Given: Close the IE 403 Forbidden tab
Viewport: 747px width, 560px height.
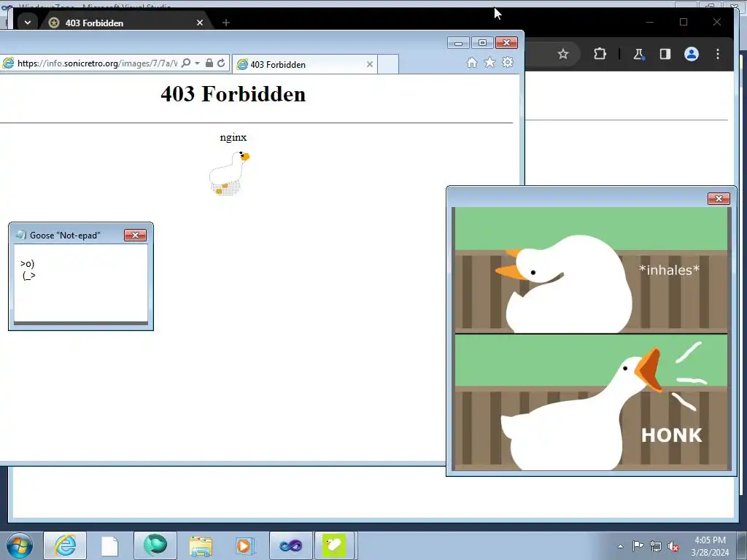Looking at the screenshot, I should [370, 64].
